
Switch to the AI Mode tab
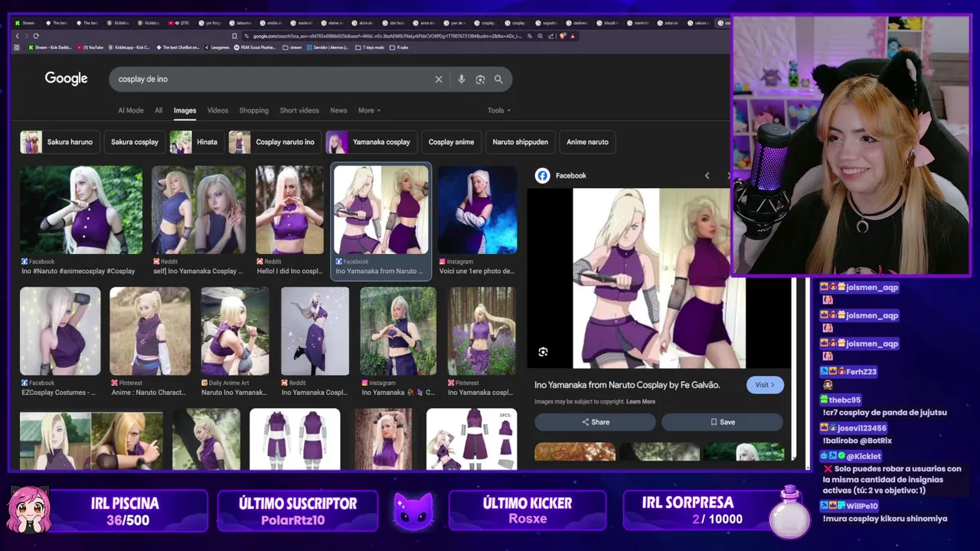tap(130, 110)
